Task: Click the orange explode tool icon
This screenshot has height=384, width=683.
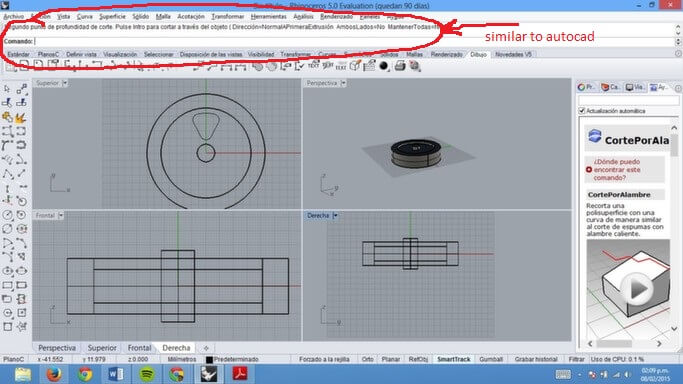Action: click(20, 118)
